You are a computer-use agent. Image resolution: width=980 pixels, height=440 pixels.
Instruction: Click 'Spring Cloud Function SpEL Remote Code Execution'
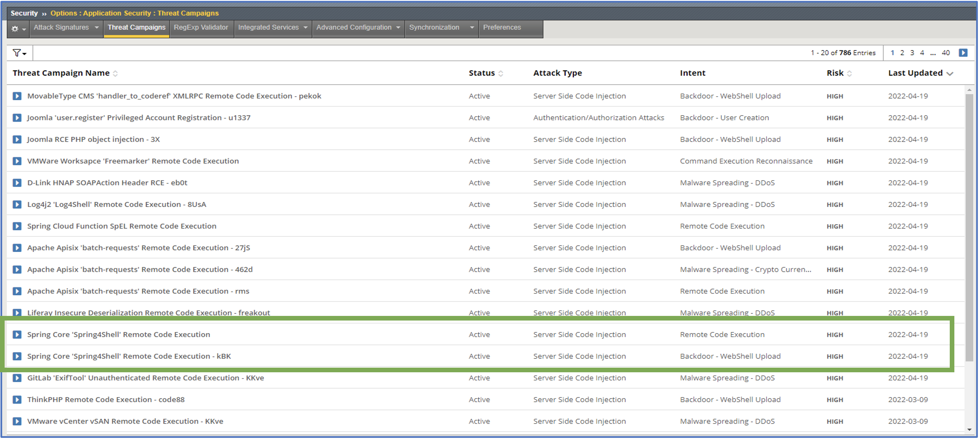click(122, 226)
